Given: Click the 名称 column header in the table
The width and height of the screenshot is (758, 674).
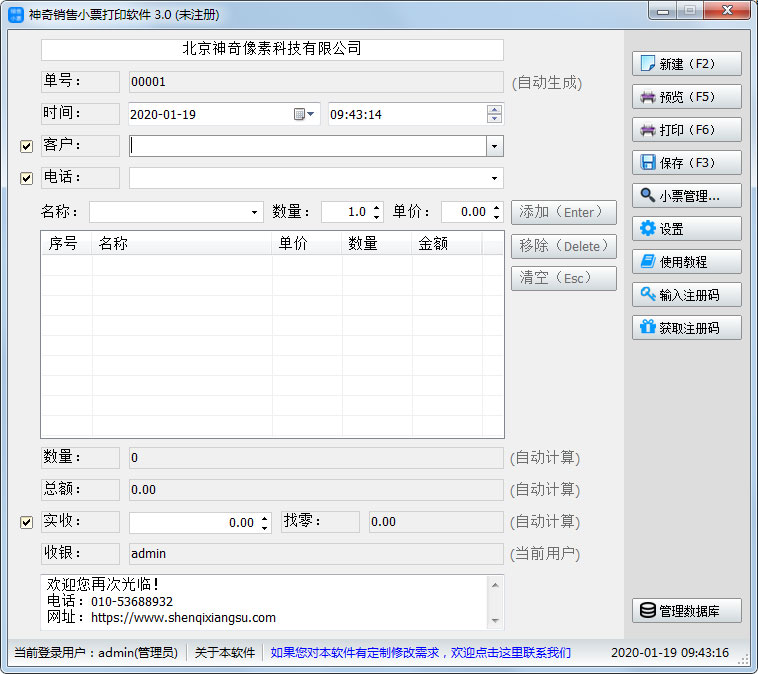Looking at the screenshot, I should [113, 243].
